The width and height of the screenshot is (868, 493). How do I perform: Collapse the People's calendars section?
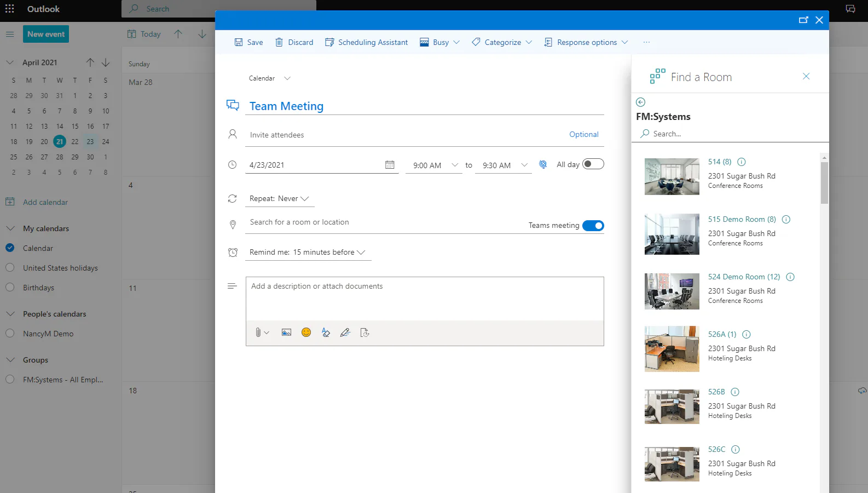[x=10, y=314]
